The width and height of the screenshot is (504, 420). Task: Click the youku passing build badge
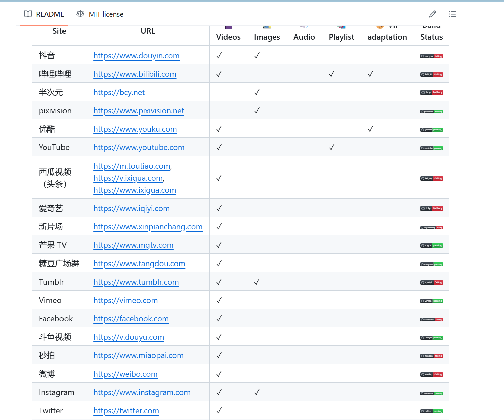point(431,129)
